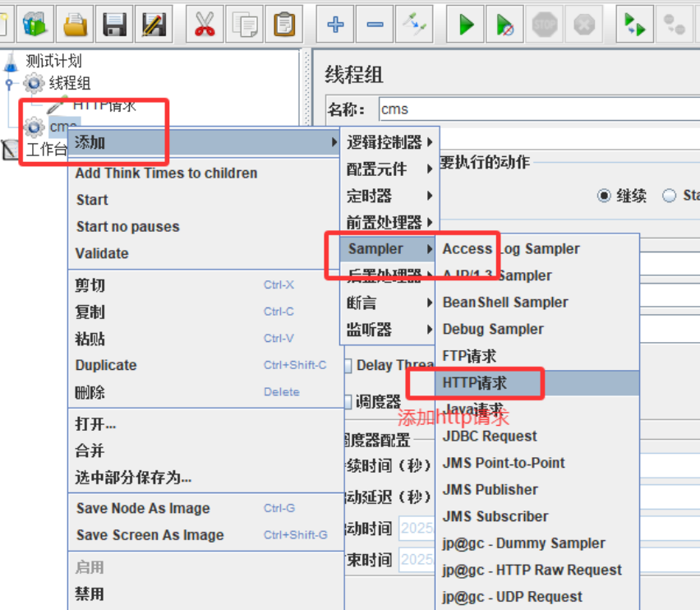Select jp@gc - HTTP Raw Request
The width and height of the screenshot is (700, 610).
tap(537, 571)
